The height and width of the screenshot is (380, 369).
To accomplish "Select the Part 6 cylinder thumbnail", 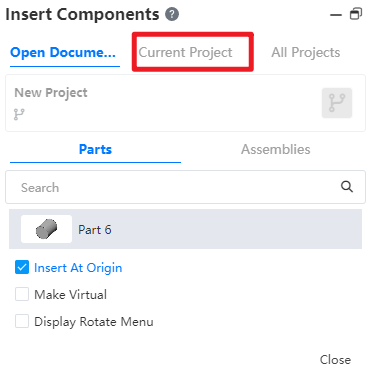I will click(46, 229).
